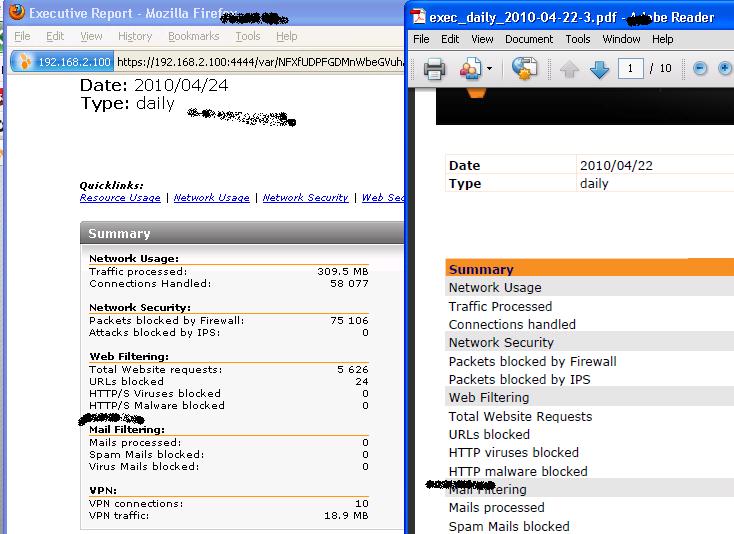Viewport: 734px width, 534px height.
Task: Click the 58 077 connections handled value
Action: click(349, 284)
